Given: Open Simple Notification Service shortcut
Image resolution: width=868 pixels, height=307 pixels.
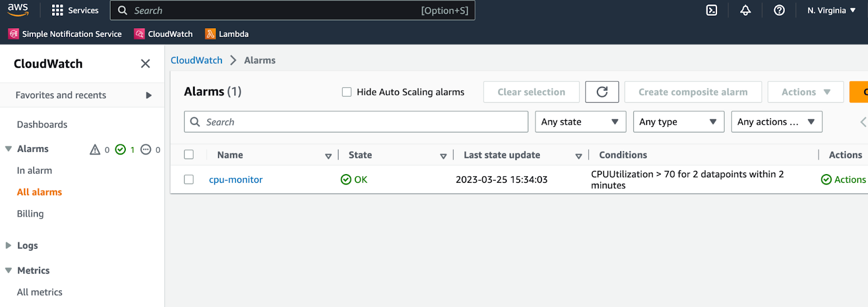Looking at the screenshot, I should tap(65, 34).
